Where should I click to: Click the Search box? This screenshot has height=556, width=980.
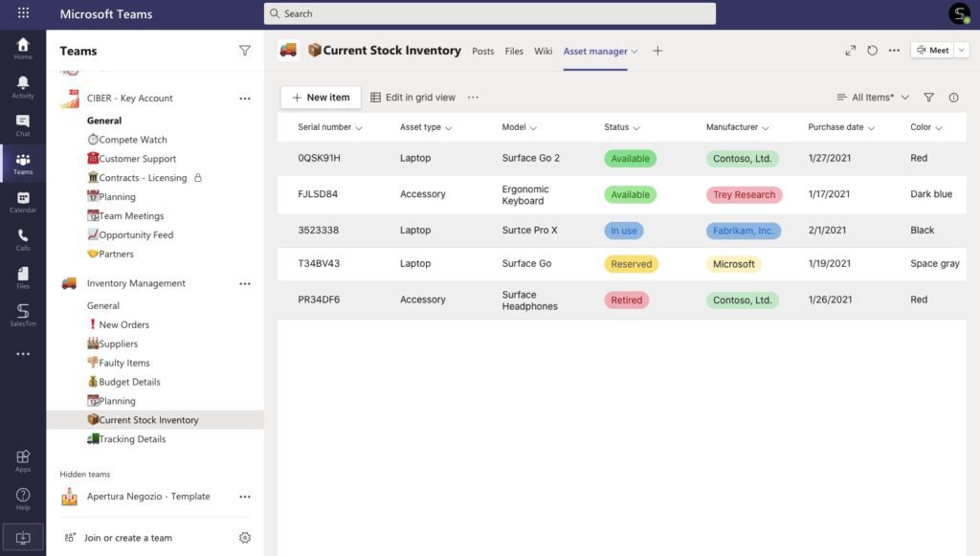point(489,13)
